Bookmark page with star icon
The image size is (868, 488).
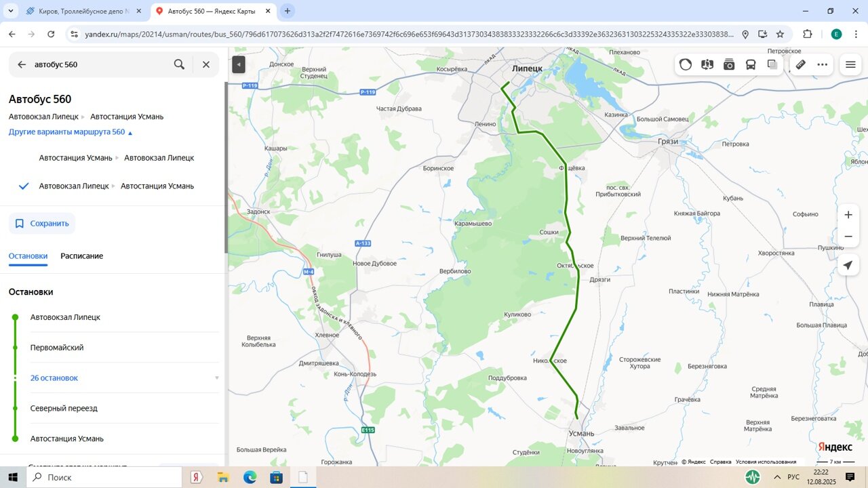(x=780, y=34)
